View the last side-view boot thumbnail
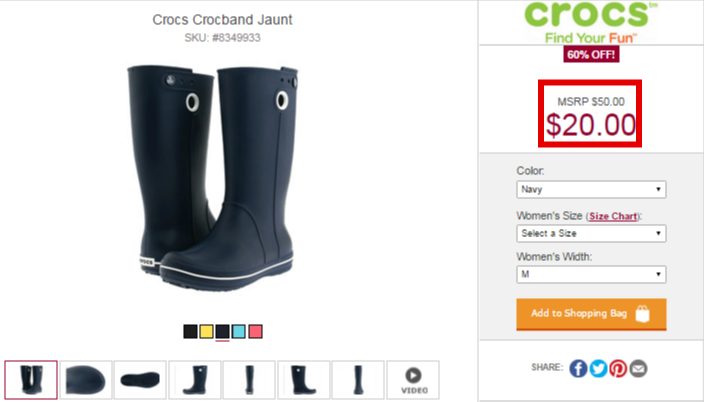704x402 pixels. 358,380
